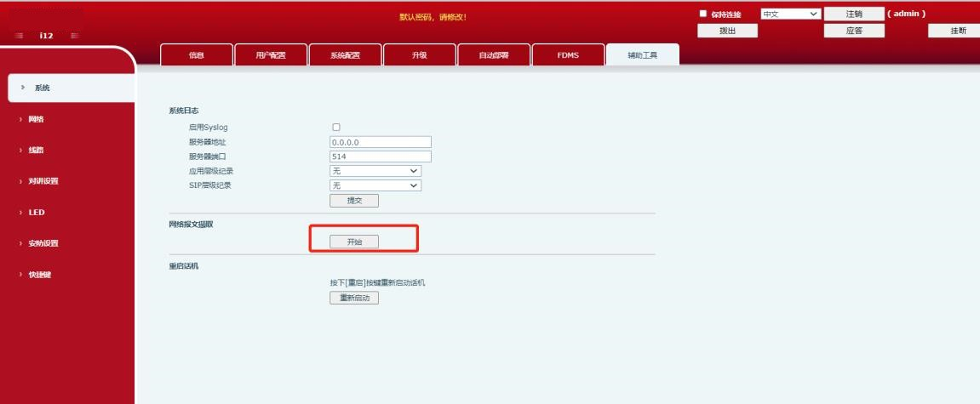
Task: Switch to the 信息 tab
Action: coord(197,55)
